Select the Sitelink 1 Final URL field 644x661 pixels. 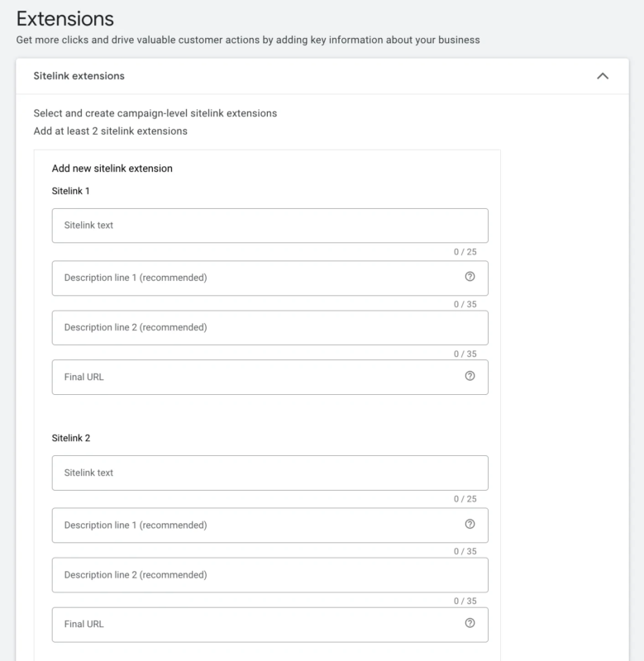pyautogui.click(x=270, y=378)
